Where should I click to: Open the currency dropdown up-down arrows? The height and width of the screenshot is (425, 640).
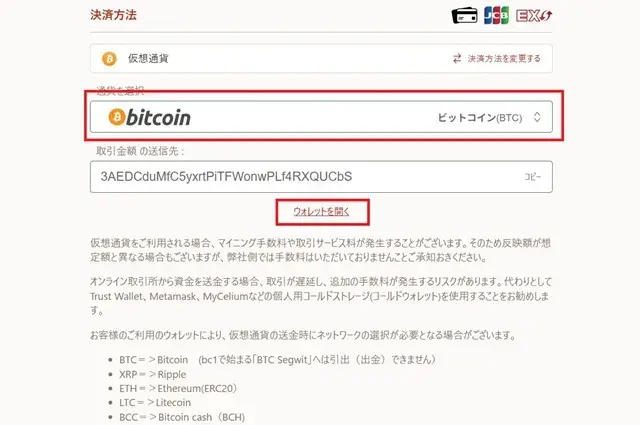pos(537,117)
